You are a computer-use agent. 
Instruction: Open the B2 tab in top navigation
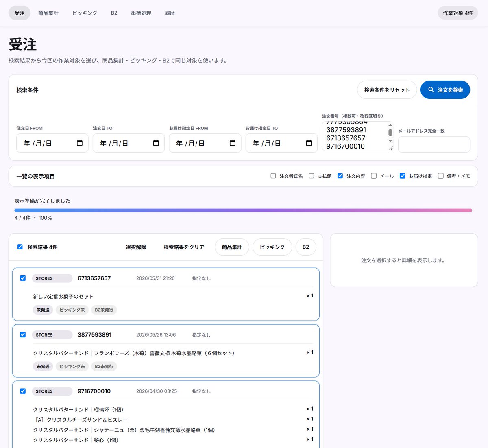click(x=114, y=13)
